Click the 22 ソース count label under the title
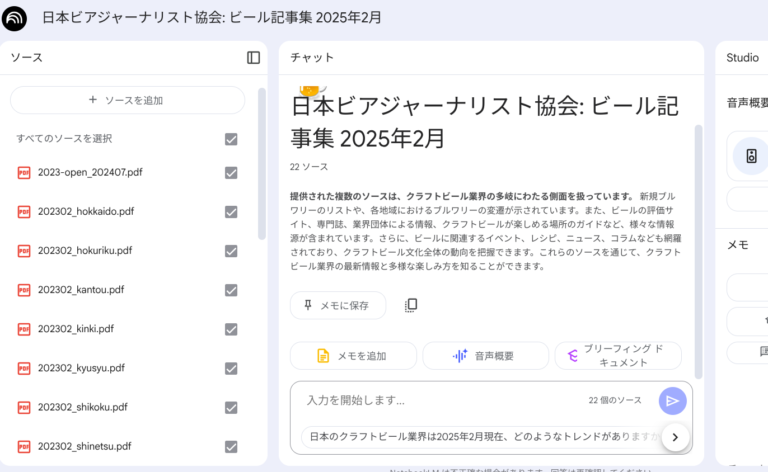The image size is (768, 472). [309, 167]
